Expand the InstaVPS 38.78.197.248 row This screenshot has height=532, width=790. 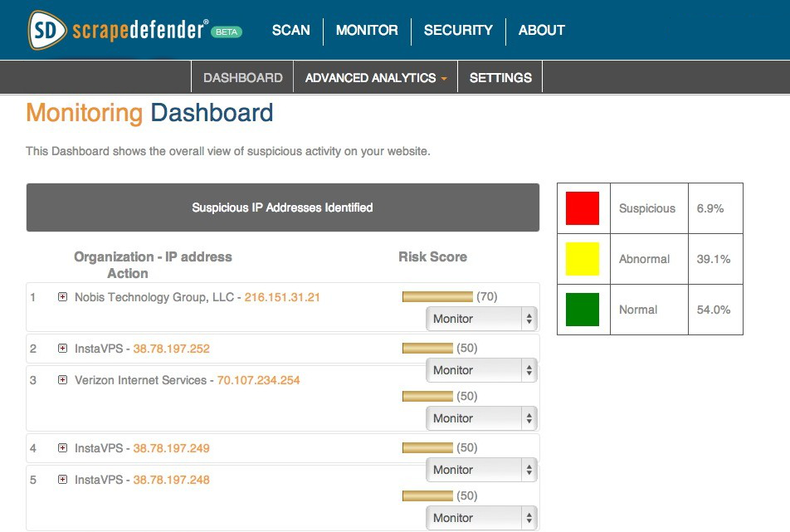pyautogui.click(x=62, y=480)
